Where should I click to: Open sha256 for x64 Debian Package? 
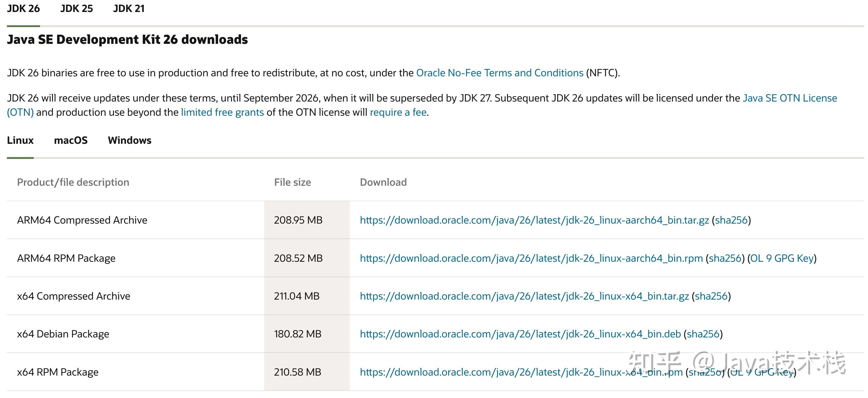[x=703, y=334]
